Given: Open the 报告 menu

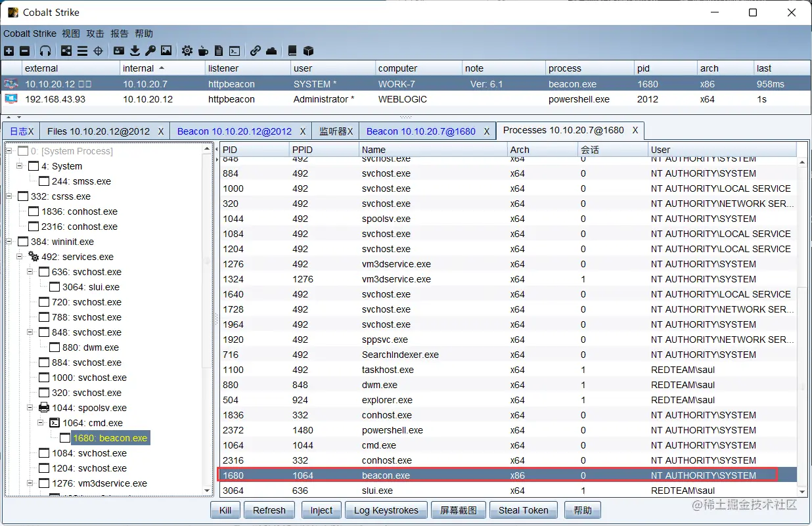Looking at the screenshot, I should click(120, 33).
